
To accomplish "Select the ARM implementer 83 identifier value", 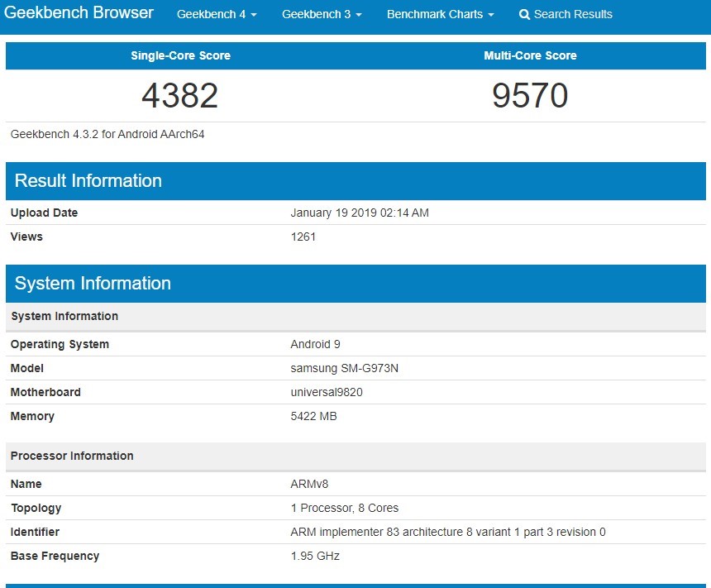I will (447, 532).
